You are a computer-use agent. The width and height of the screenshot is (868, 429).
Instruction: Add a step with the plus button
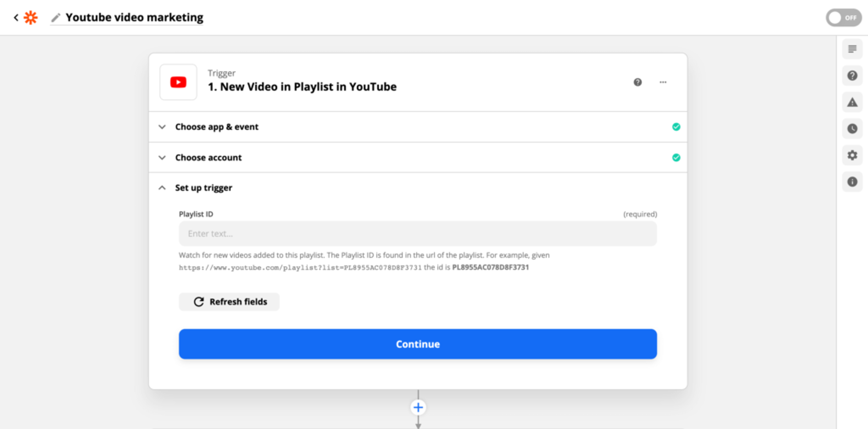418,408
